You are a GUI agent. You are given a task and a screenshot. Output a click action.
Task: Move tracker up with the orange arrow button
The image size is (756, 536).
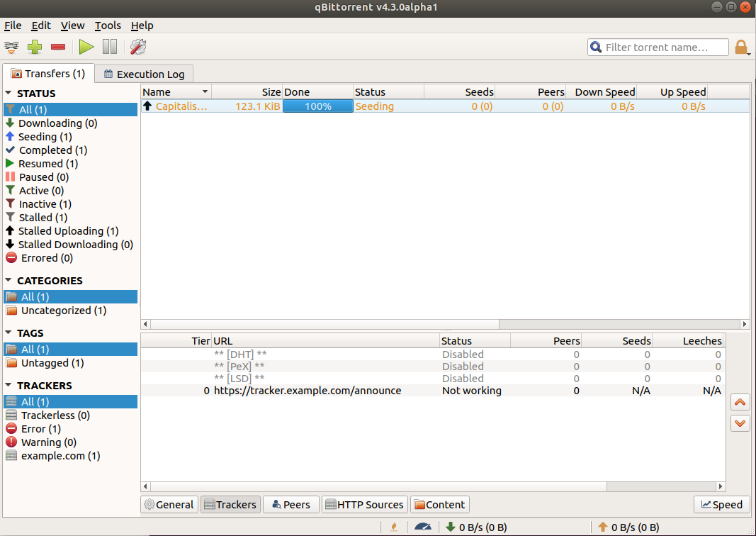coord(740,401)
